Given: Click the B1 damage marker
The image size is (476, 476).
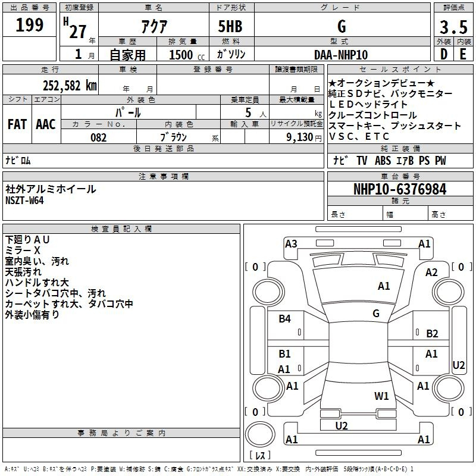Looking at the screenshot, I should click(285, 354).
